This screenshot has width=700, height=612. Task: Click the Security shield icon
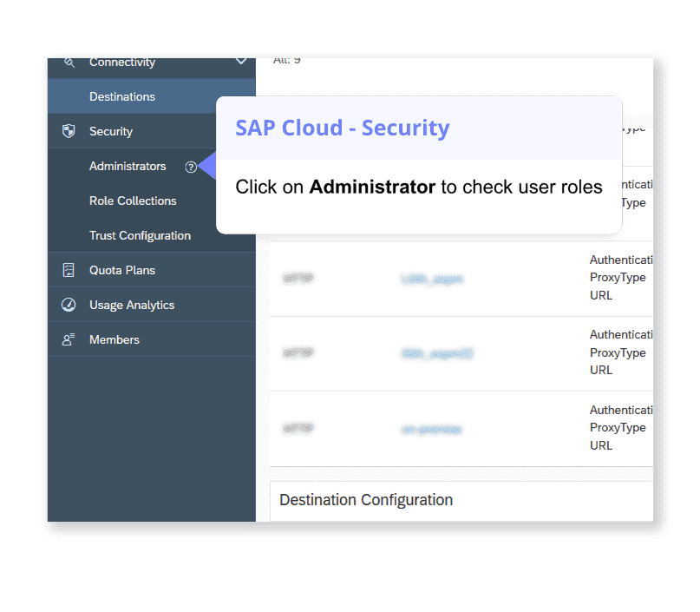click(69, 131)
